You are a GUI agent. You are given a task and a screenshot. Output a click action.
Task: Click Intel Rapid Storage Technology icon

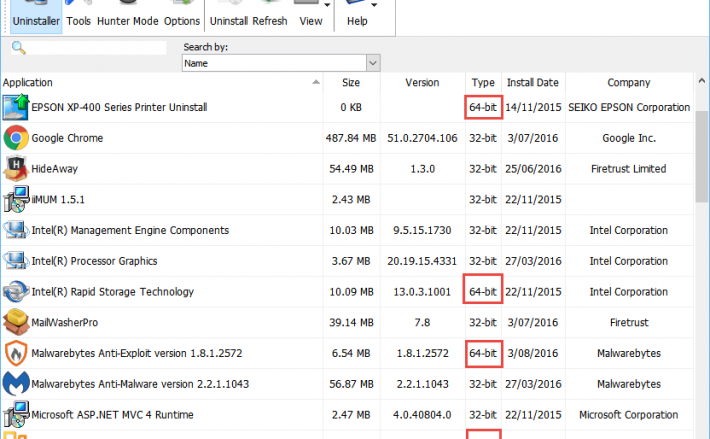pyautogui.click(x=16, y=291)
